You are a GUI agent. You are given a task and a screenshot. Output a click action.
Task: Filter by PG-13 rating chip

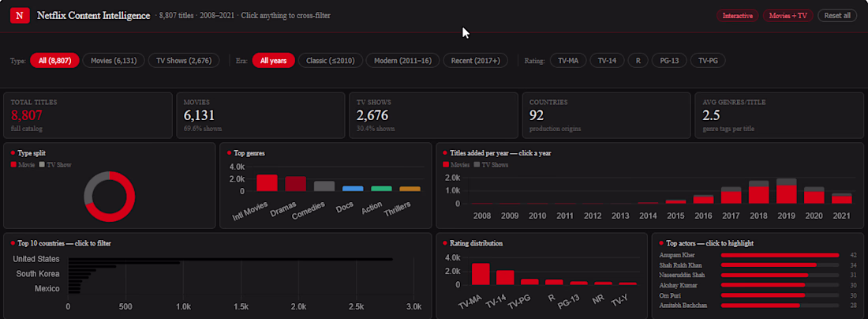669,60
